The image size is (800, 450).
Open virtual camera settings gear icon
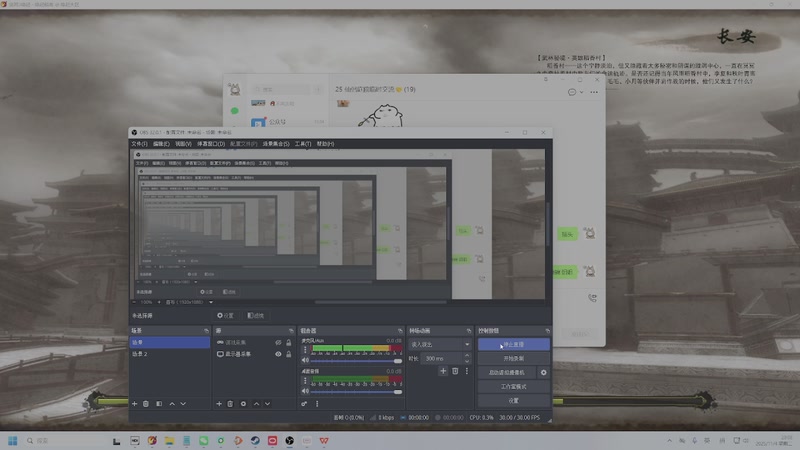click(x=544, y=372)
